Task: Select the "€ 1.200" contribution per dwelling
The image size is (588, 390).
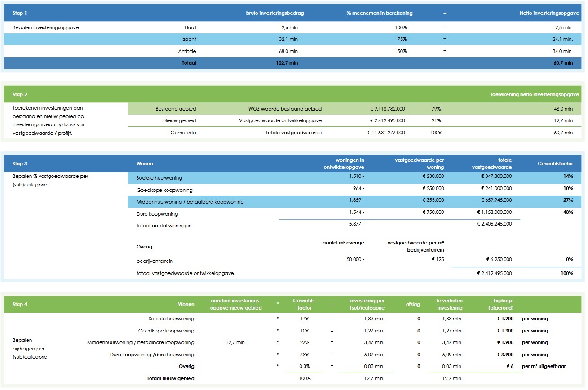Action: tap(505, 319)
